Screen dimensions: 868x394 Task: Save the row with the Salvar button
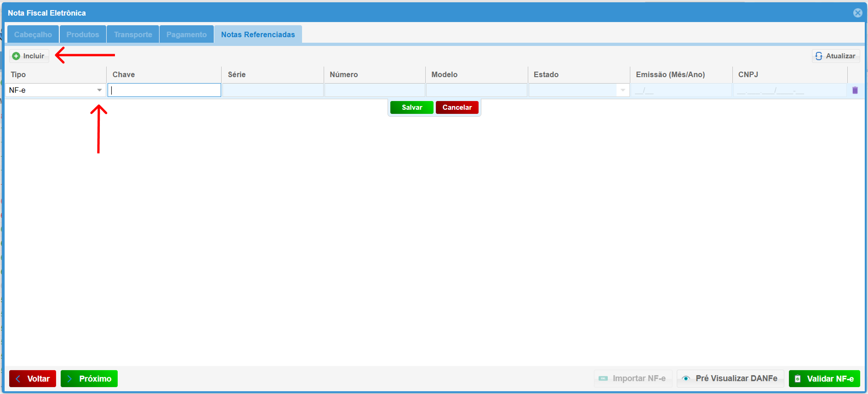(x=411, y=107)
